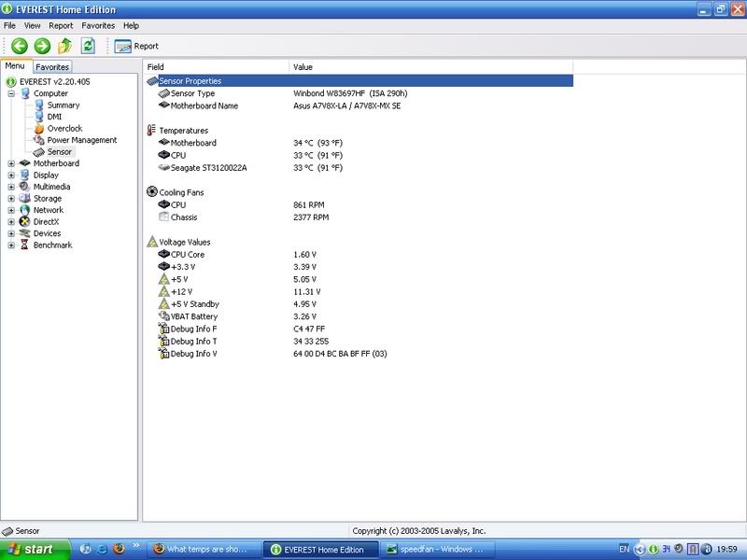Image resolution: width=747 pixels, height=560 pixels.
Task: Click the Refresh toolbar icon
Action: pyautogui.click(x=88, y=46)
